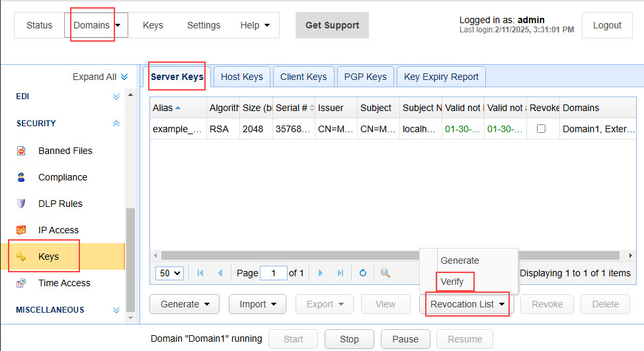Click the refresh icon in pagination bar
Image resolution: width=644 pixels, height=351 pixels.
363,273
